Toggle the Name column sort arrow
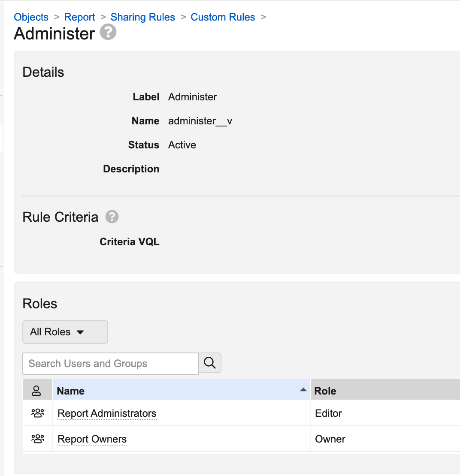This screenshot has width=460, height=476. 303,390
